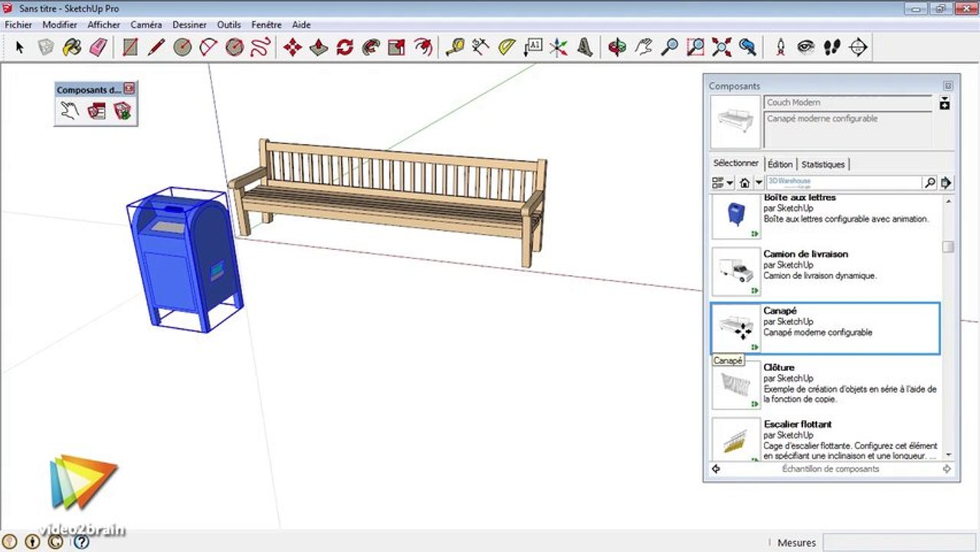Click the Interact hand tool in Composants toolbar
Viewport: 980px width, 552px height.
point(70,111)
